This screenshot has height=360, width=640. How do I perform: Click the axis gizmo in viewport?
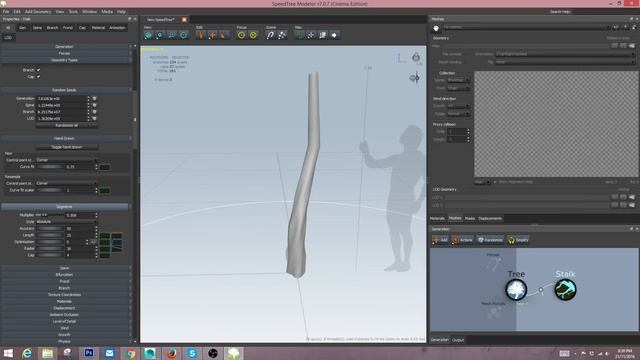coord(401,58)
